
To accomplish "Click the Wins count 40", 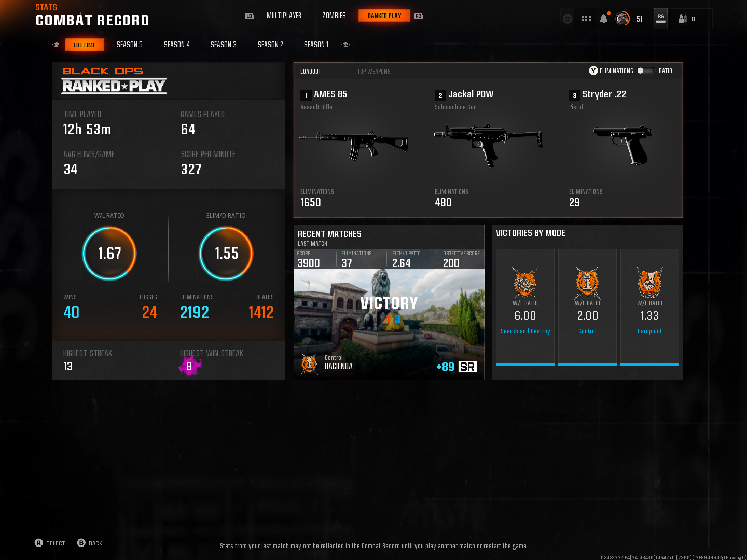I will pos(72,313).
